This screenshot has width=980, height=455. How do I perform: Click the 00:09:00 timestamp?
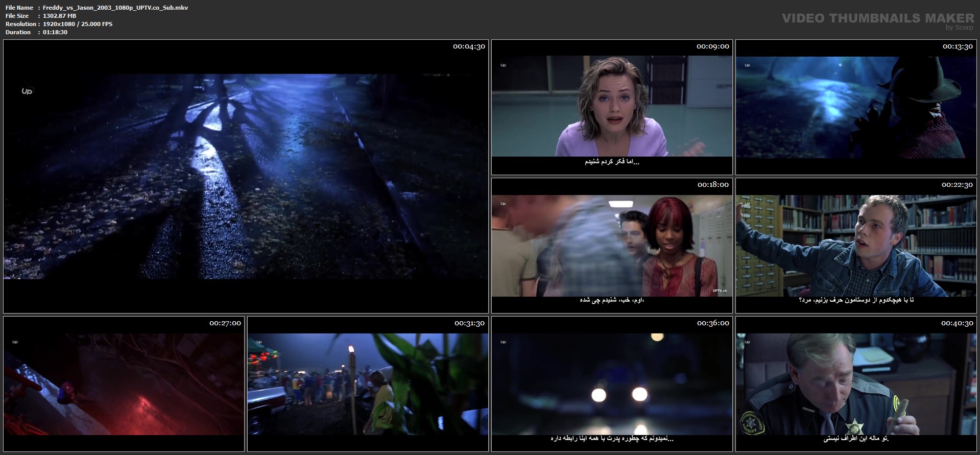(713, 46)
